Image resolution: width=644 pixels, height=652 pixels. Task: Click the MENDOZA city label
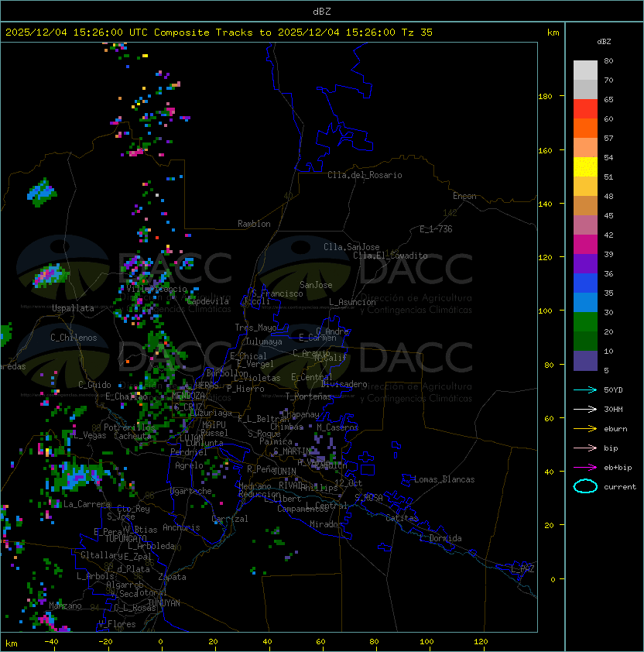(188, 395)
